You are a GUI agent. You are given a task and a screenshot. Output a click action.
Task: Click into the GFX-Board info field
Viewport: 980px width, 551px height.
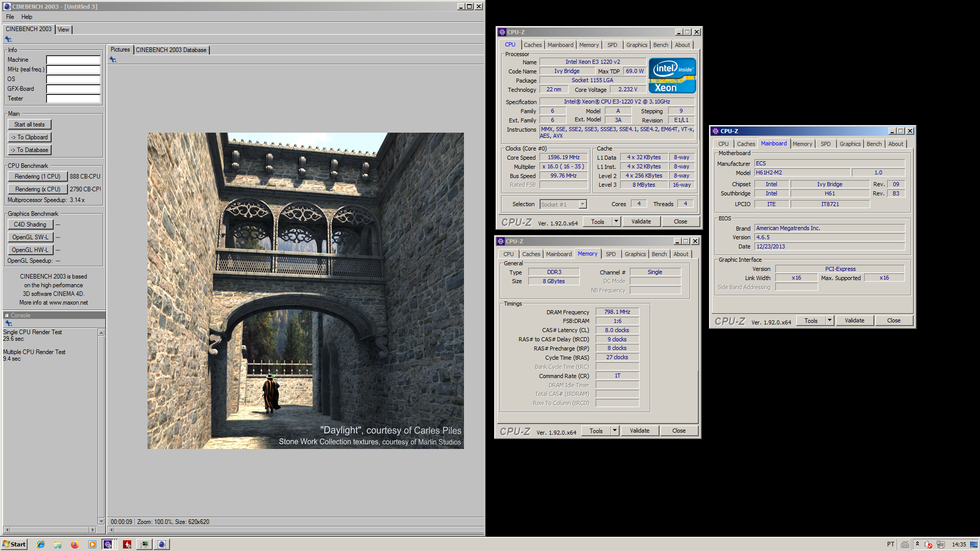click(x=73, y=89)
